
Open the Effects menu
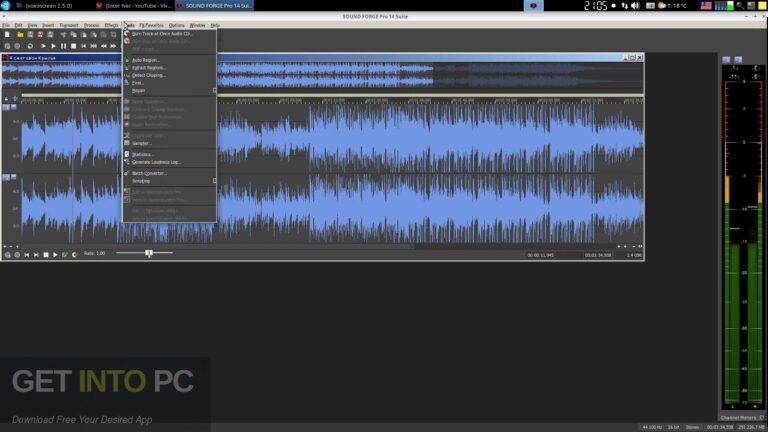tap(112, 25)
